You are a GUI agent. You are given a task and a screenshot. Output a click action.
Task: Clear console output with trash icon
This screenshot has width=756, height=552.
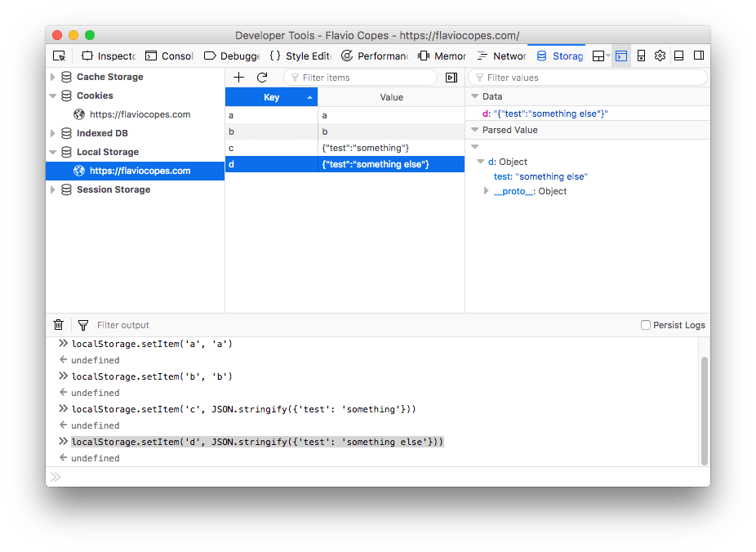click(x=58, y=324)
